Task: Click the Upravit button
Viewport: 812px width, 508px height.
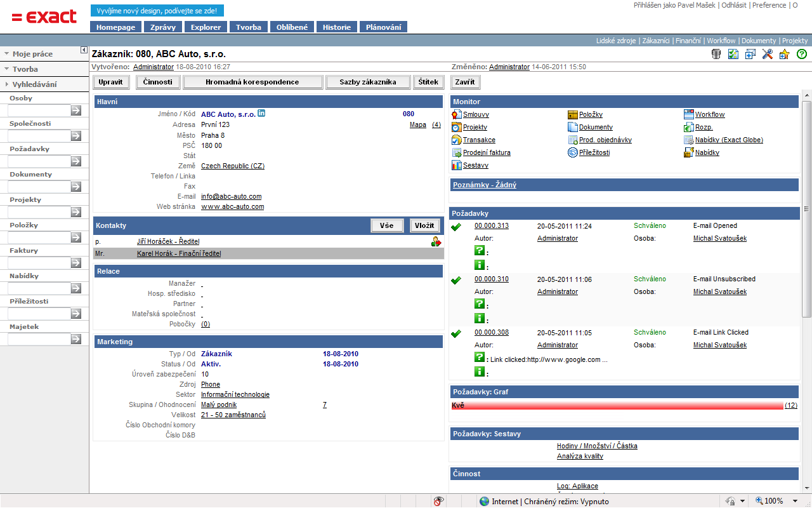Action: (111, 82)
